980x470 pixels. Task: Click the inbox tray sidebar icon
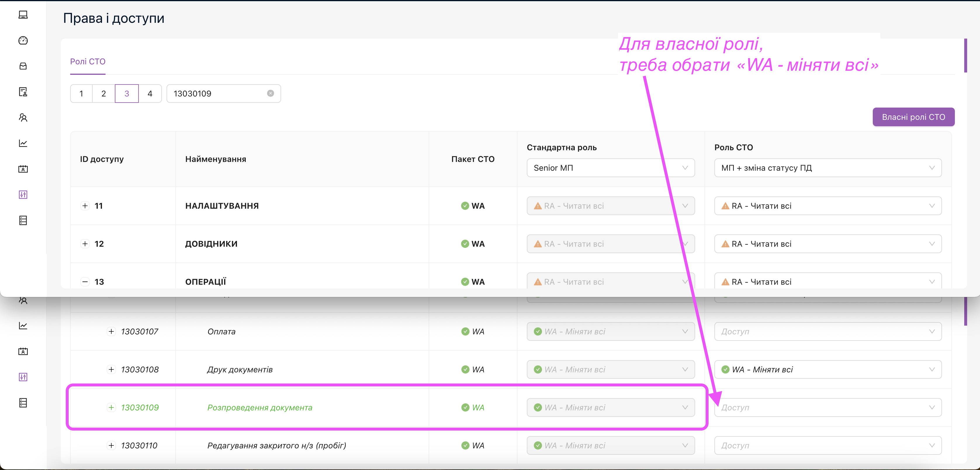(x=23, y=66)
